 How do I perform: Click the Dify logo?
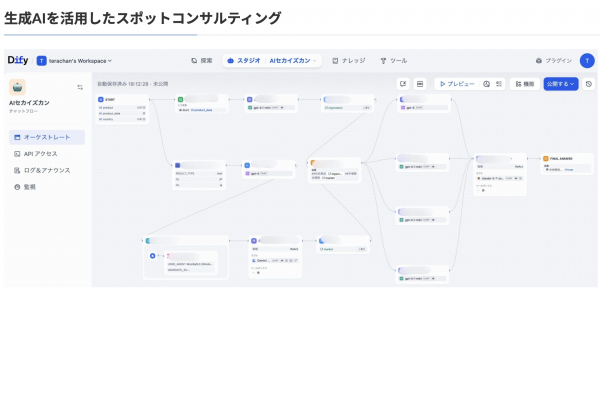click(x=18, y=60)
